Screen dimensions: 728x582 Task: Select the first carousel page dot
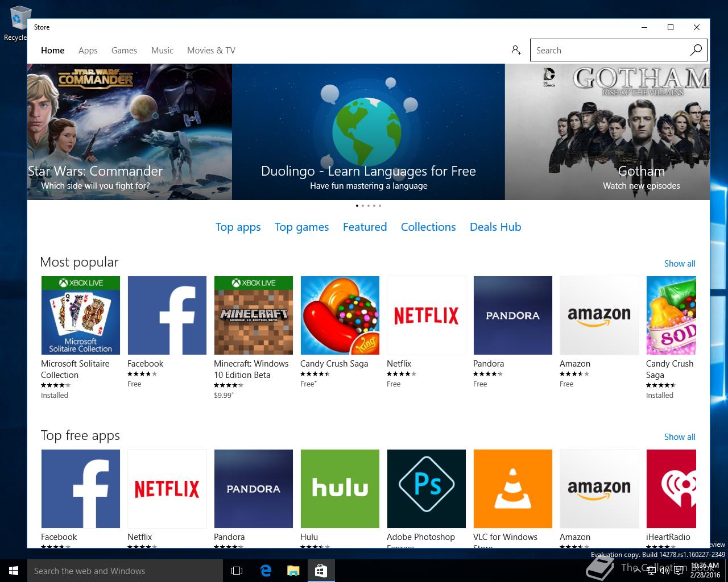[x=357, y=206]
